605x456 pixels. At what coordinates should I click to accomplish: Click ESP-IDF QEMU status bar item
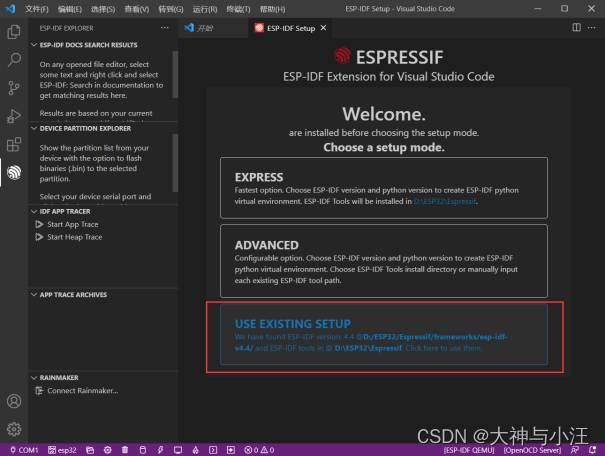469,450
